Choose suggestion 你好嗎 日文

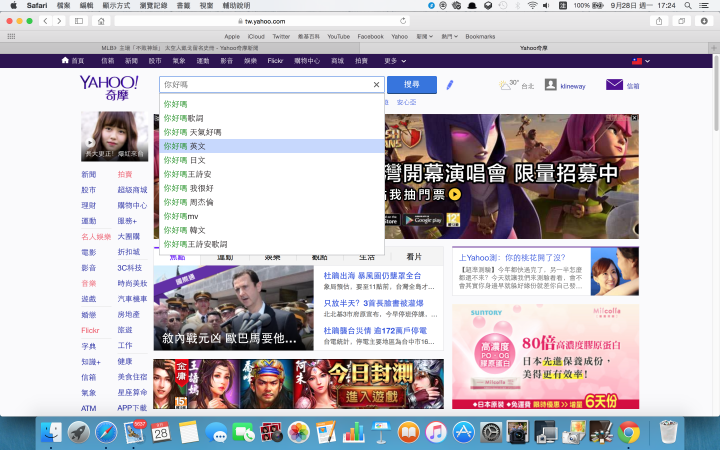click(272, 160)
